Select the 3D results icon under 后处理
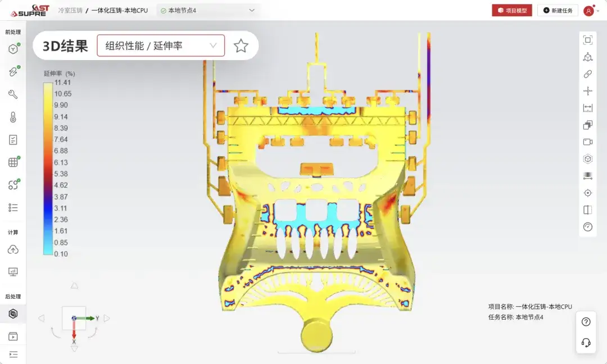 (13, 313)
